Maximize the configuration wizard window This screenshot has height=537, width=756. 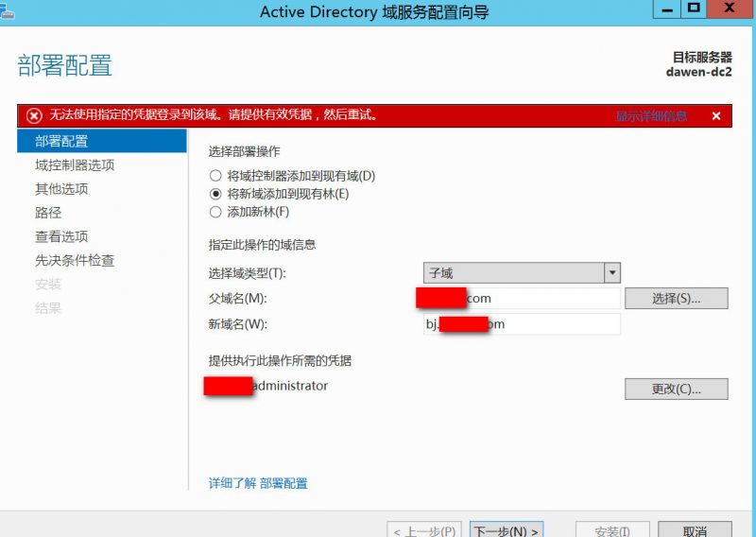[x=694, y=9]
